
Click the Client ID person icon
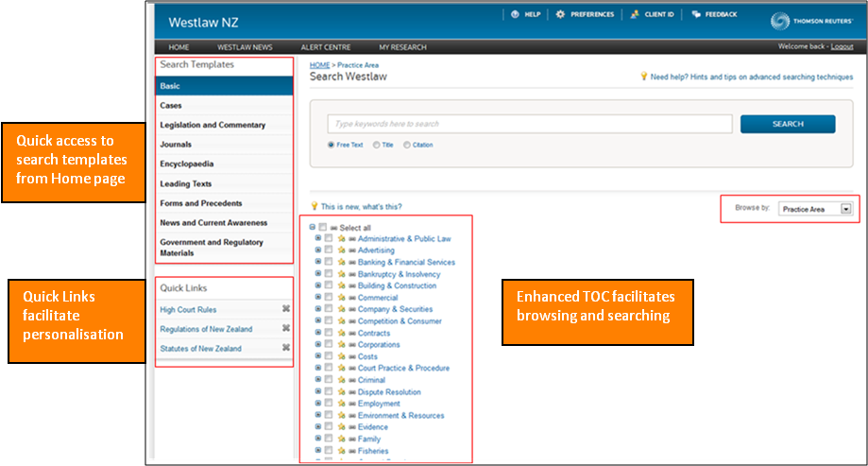pos(635,14)
